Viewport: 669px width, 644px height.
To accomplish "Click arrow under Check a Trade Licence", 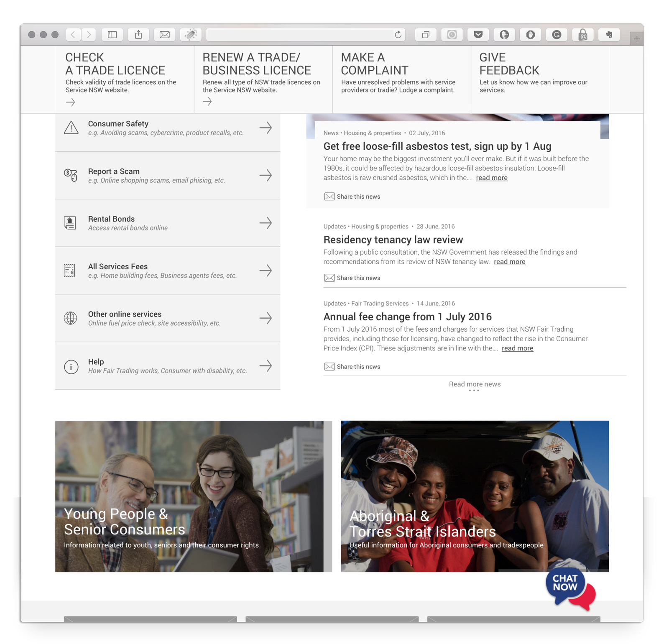I will [x=71, y=102].
